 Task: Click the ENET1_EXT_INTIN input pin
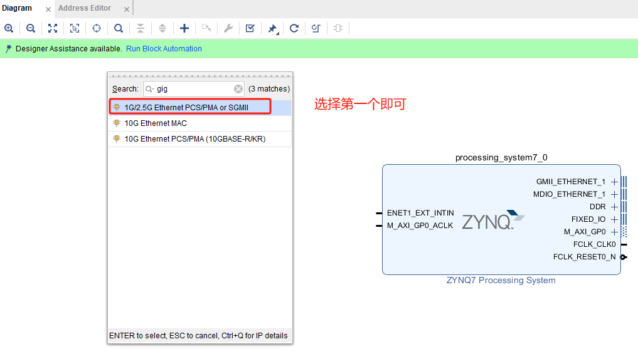tap(379, 213)
